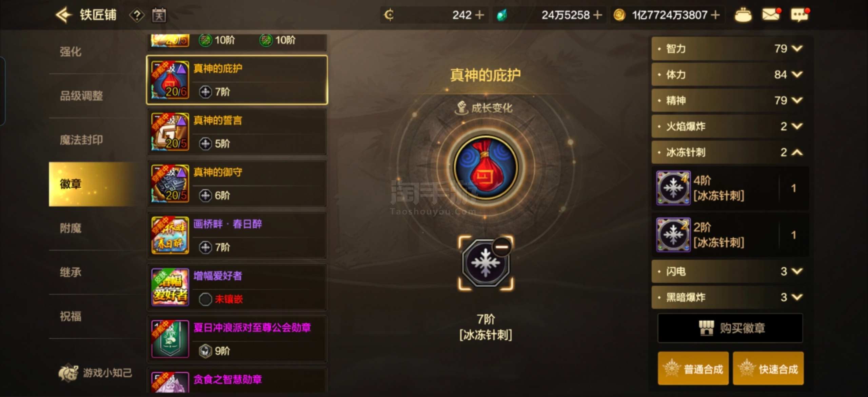Switch to the 魔法封印 tab
868x397 pixels.
(x=81, y=140)
